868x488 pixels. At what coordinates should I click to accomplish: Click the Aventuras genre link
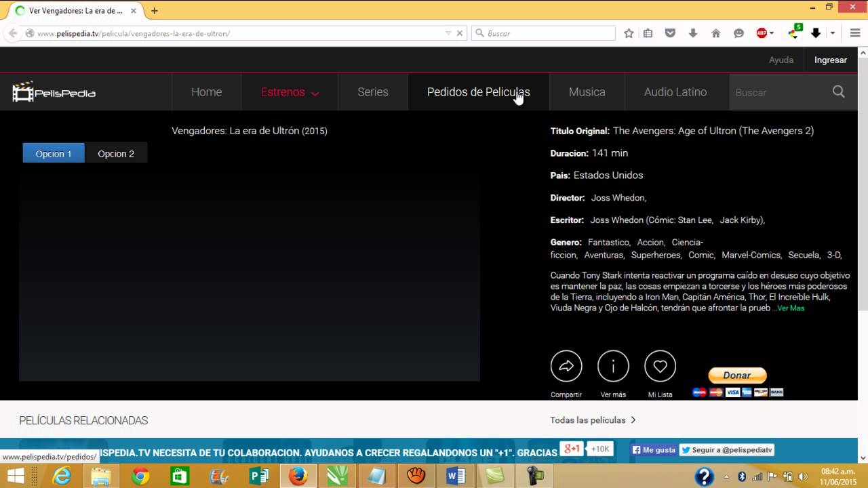tap(604, 255)
